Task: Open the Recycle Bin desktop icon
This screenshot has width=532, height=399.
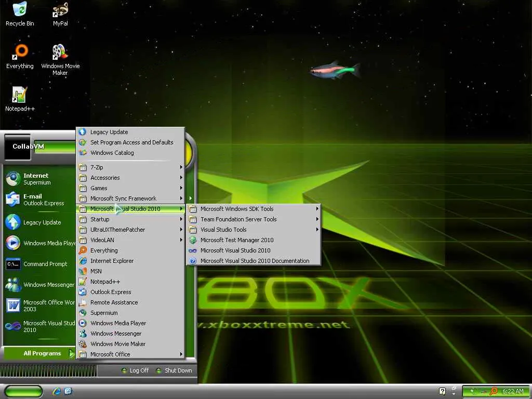Action: (x=20, y=14)
